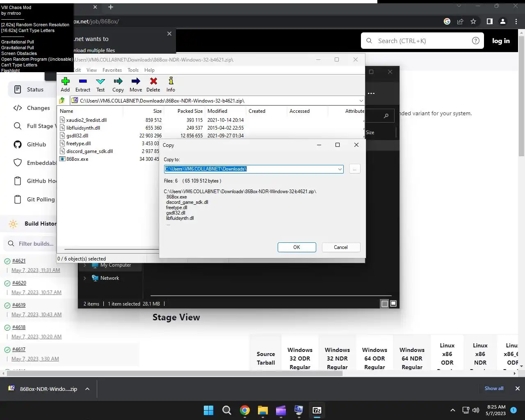The image size is (525, 420).
Task: Open 7-Zip from taskbar
Action: 317,410
